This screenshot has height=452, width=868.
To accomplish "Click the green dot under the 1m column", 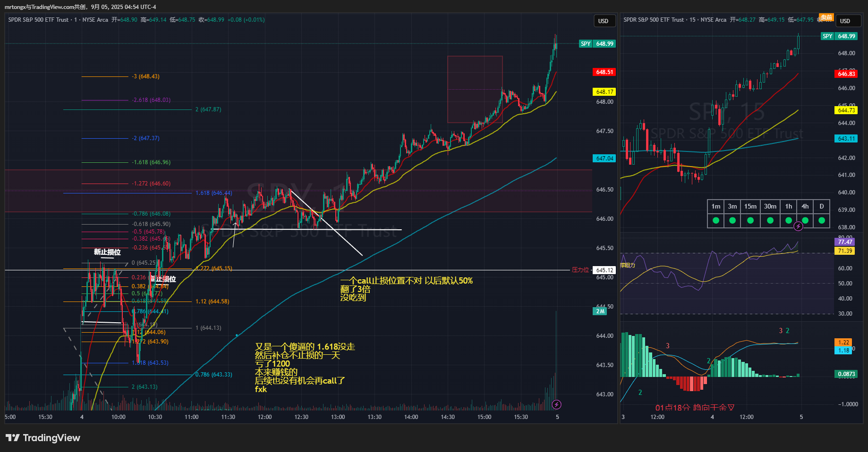I will (x=716, y=220).
